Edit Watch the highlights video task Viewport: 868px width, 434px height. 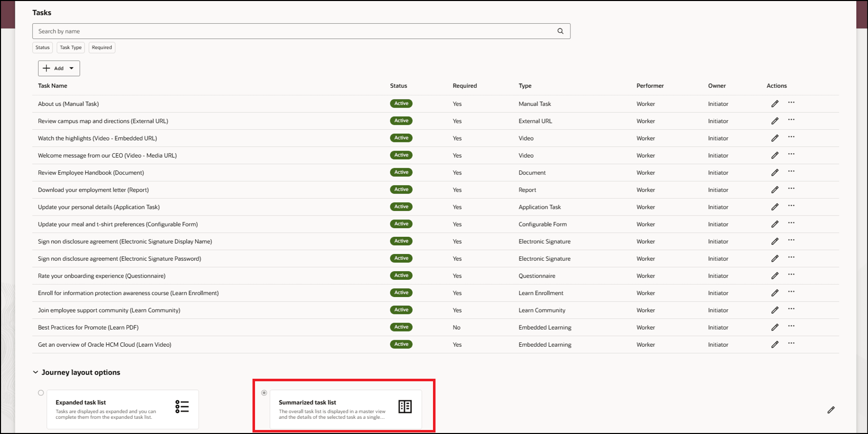point(775,138)
